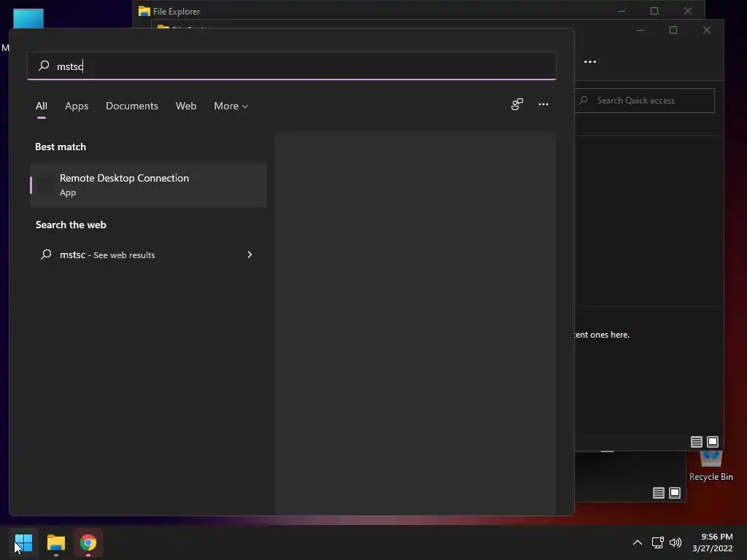
Task: Click the mstsc search input field
Action: [292, 66]
